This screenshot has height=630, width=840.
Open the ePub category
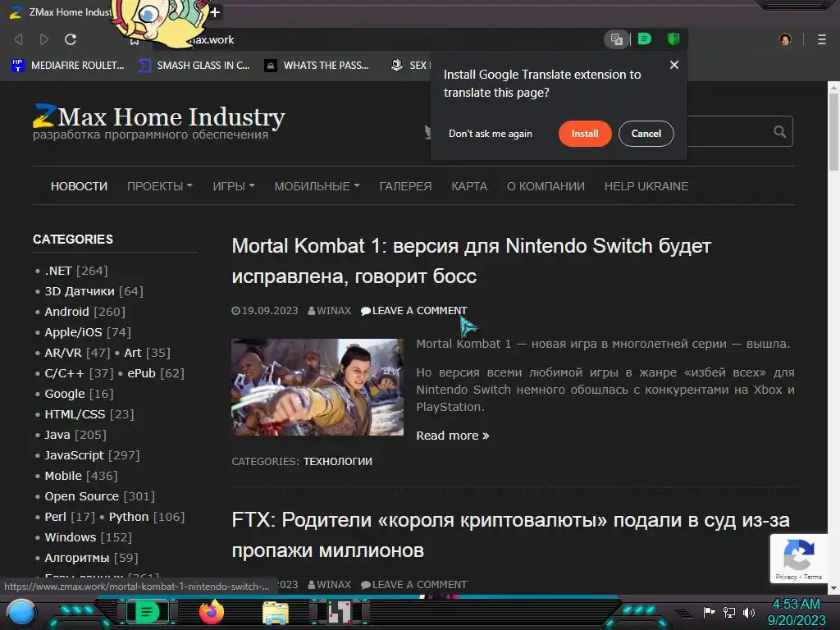(x=141, y=373)
